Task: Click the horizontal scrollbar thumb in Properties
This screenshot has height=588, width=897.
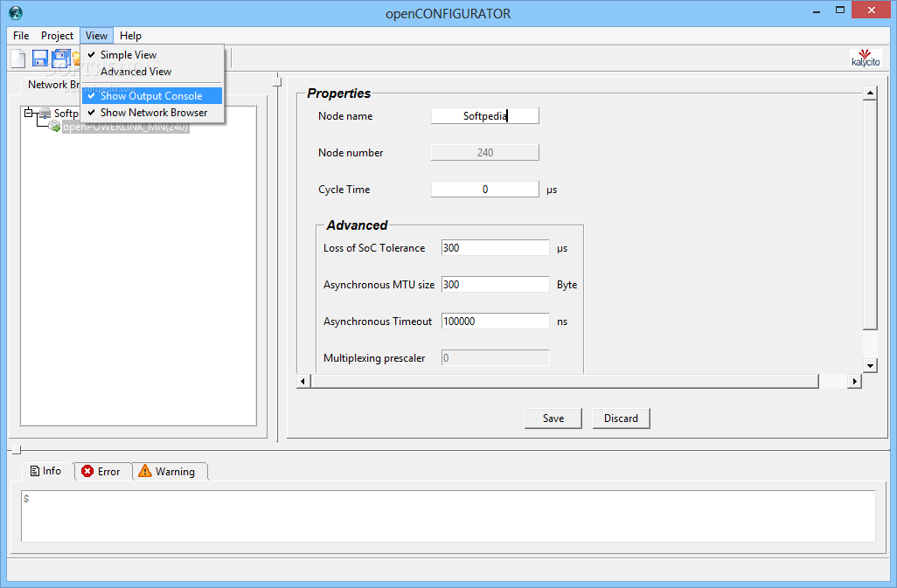Action: [565, 381]
